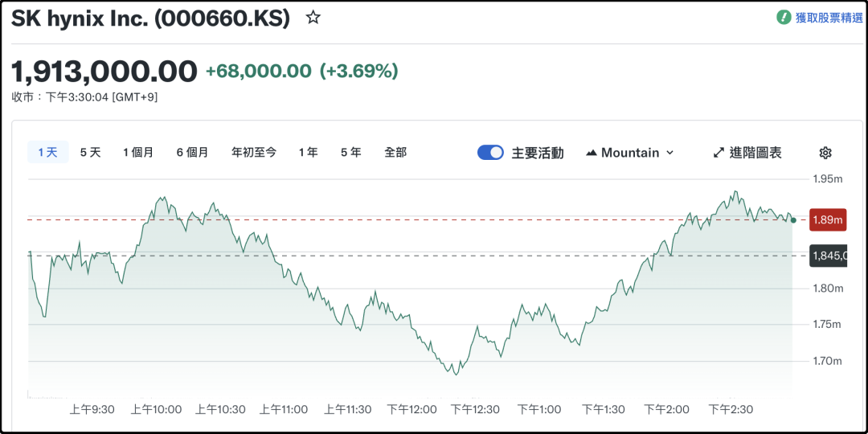This screenshot has width=868, height=434.
Task: Switch to 6個月 range
Action: tap(192, 152)
